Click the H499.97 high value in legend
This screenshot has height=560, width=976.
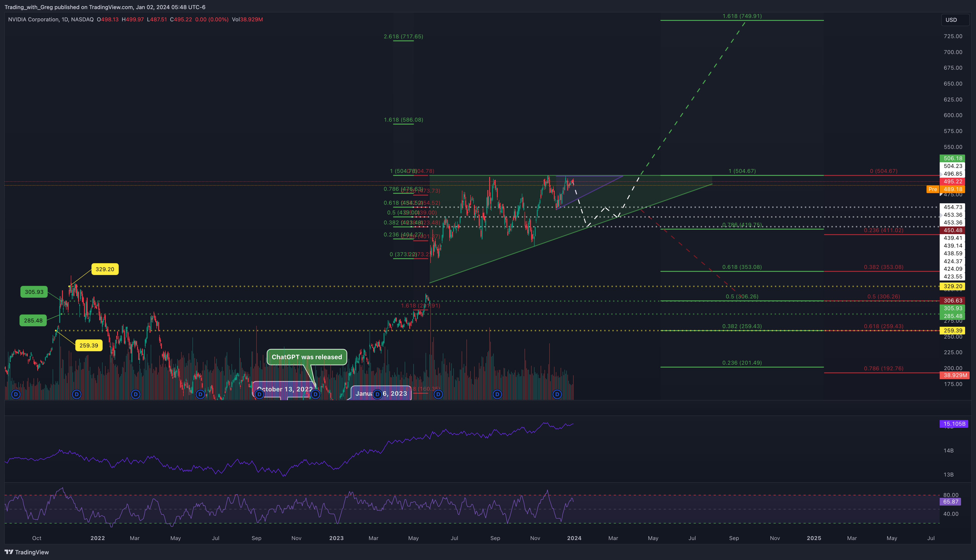coord(133,19)
